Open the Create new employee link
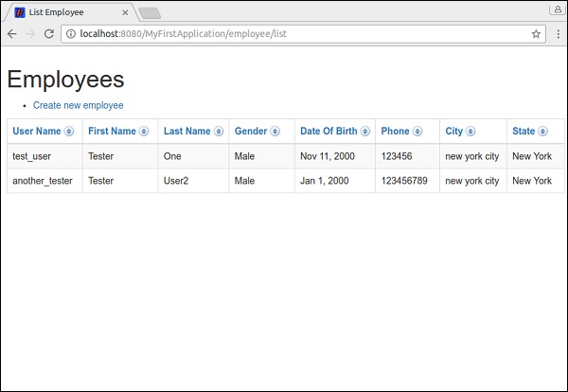 pyautogui.click(x=78, y=105)
